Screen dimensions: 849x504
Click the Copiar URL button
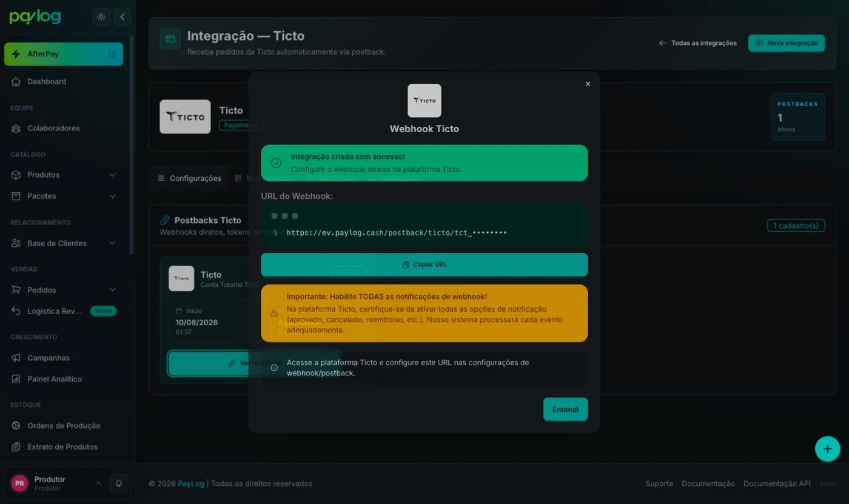[x=424, y=264]
